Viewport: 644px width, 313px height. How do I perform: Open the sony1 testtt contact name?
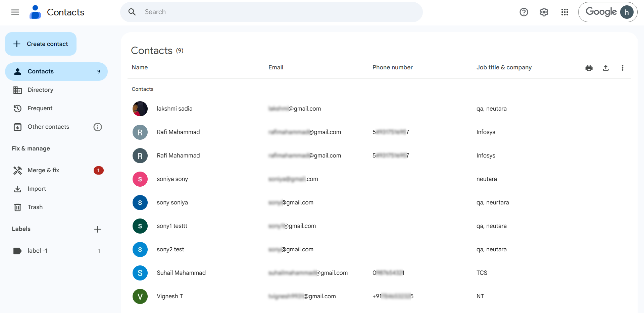pos(172,226)
